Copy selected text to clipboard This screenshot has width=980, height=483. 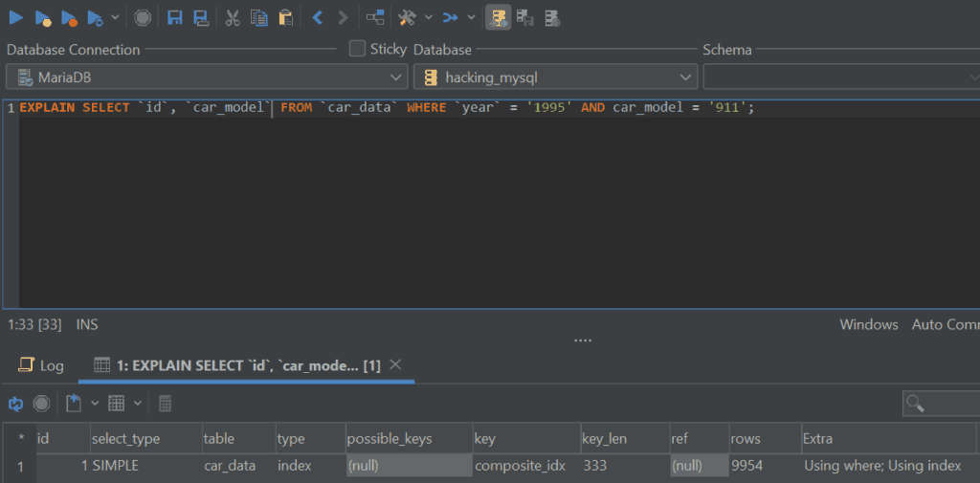pyautogui.click(x=258, y=17)
